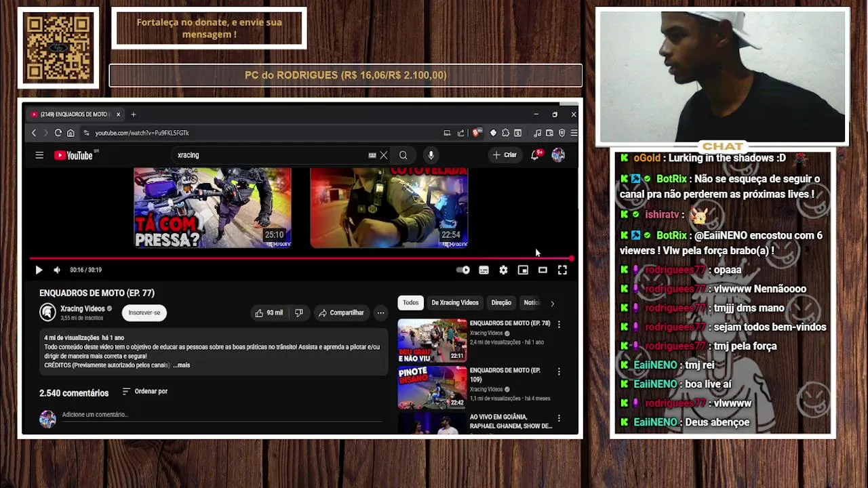This screenshot has width=868, height=488.
Task: Open a new browser tab
Action: (133, 115)
